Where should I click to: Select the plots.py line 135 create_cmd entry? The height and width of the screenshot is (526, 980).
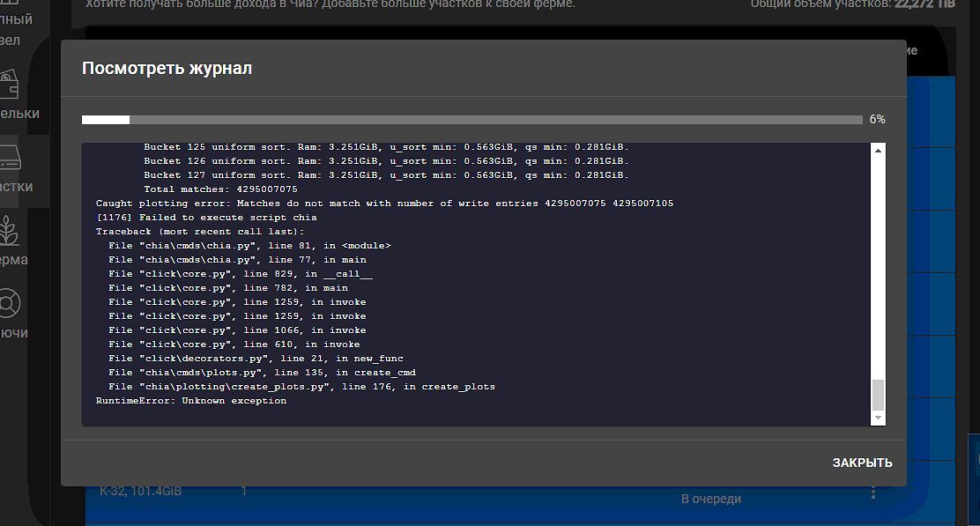pyautogui.click(x=262, y=373)
